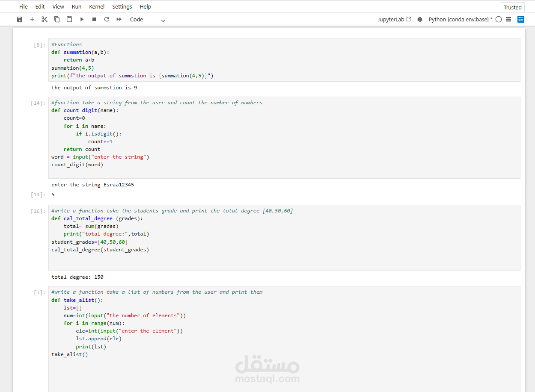
Task: Open the table of contents hamburger icon
Action: (x=508, y=19)
